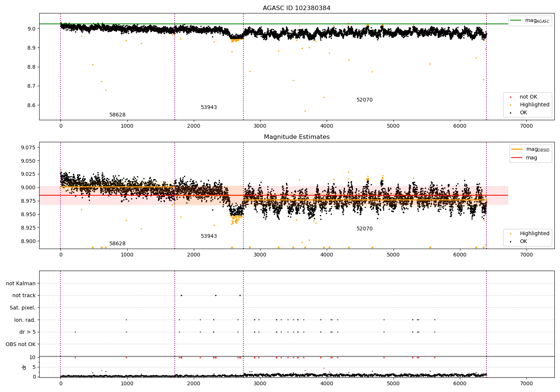Click the 9.075 y-tick on the middle plot
The width and height of the screenshot is (560, 392).
(28, 147)
